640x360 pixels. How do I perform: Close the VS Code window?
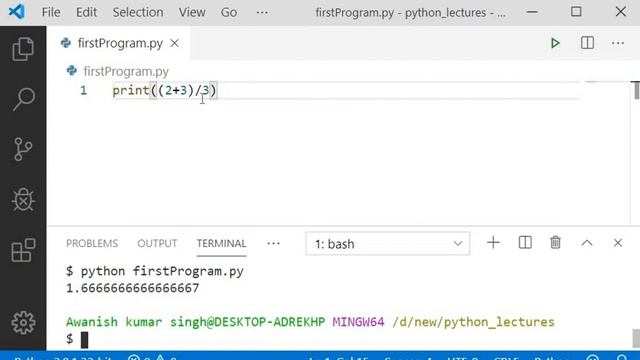click(x=620, y=11)
